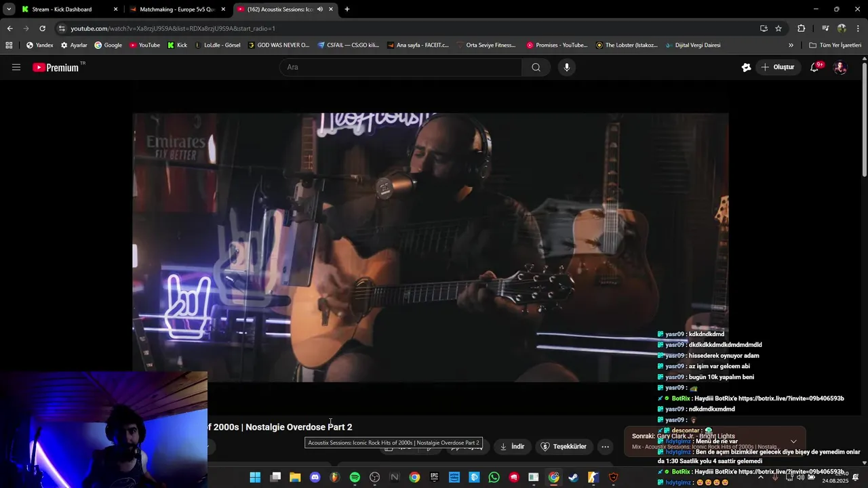Viewport: 868px width, 488px height.
Task: Open Ana sayfa - FACEIT bookmark
Action: [418, 45]
